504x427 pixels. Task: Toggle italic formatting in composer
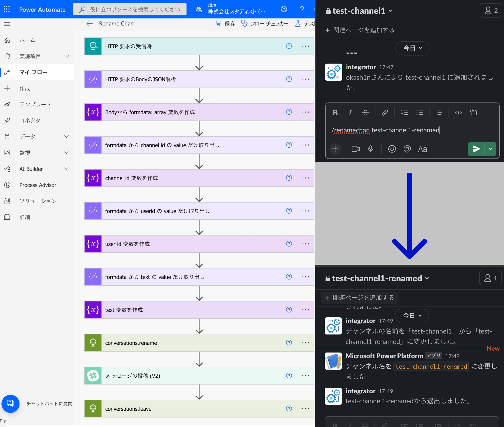coord(350,112)
